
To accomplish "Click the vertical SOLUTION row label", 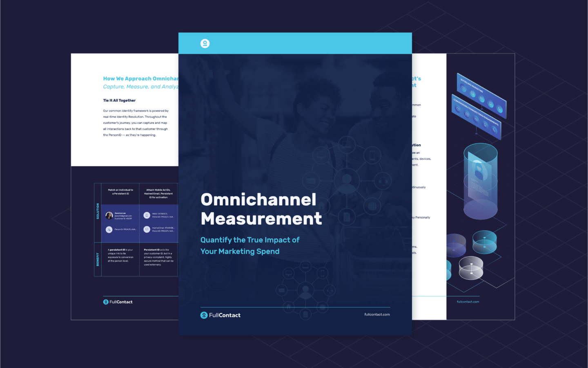I will [x=98, y=211].
